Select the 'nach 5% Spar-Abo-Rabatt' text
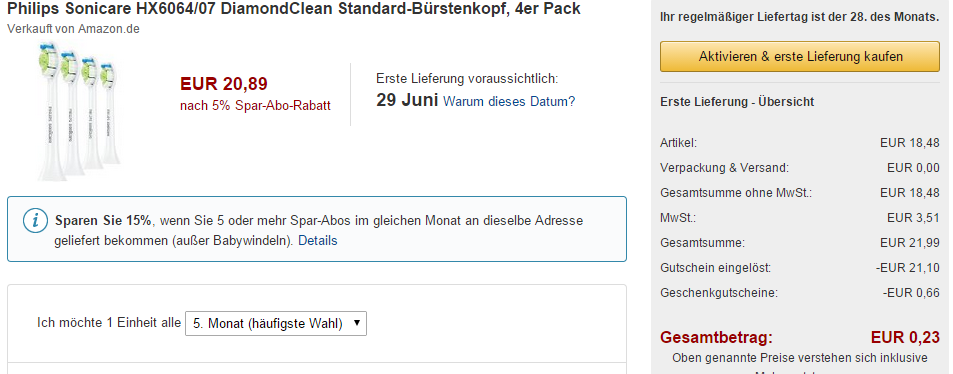The width and height of the screenshot is (953, 374). click(255, 105)
